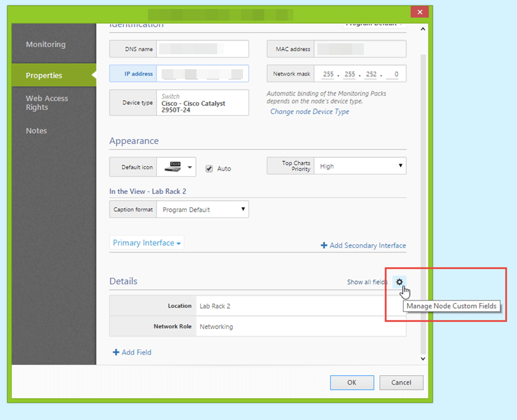517x420 pixels.
Task: Click the DNS name input field
Action: pyautogui.click(x=202, y=49)
